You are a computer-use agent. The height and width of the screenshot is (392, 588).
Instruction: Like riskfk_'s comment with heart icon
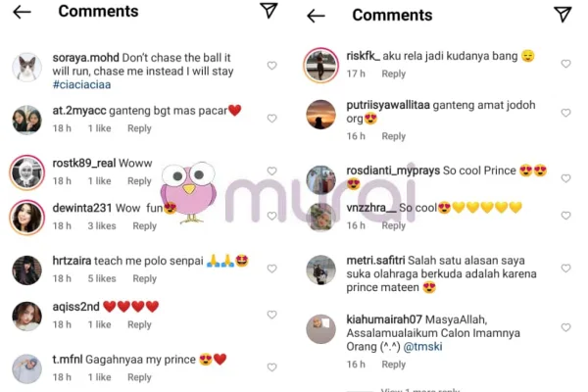[x=565, y=64]
